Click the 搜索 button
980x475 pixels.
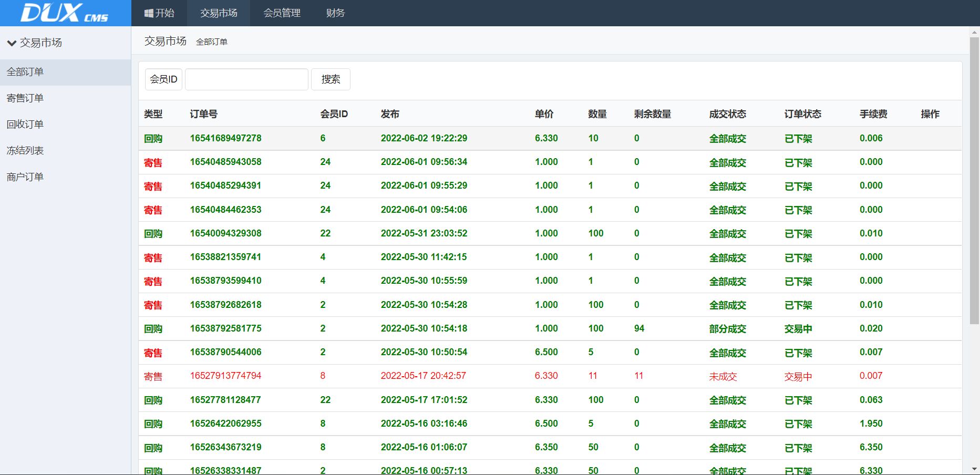coord(331,79)
